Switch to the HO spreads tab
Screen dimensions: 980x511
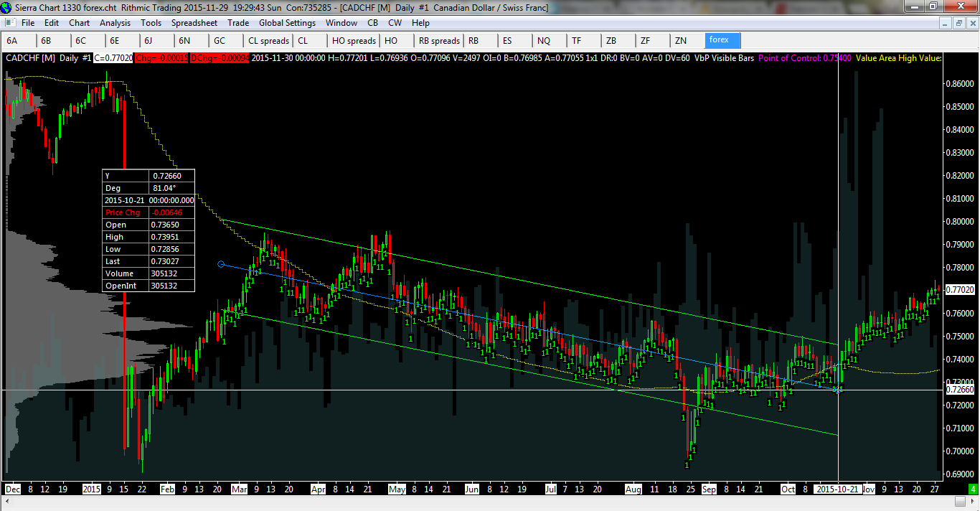(354, 41)
